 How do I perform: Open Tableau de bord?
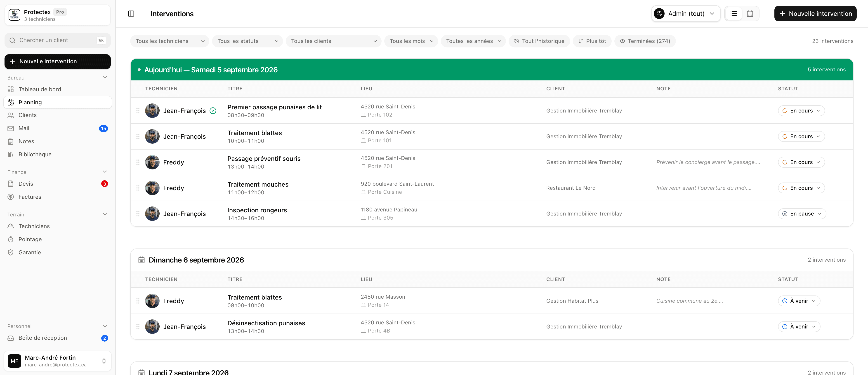pyautogui.click(x=57, y=89)
